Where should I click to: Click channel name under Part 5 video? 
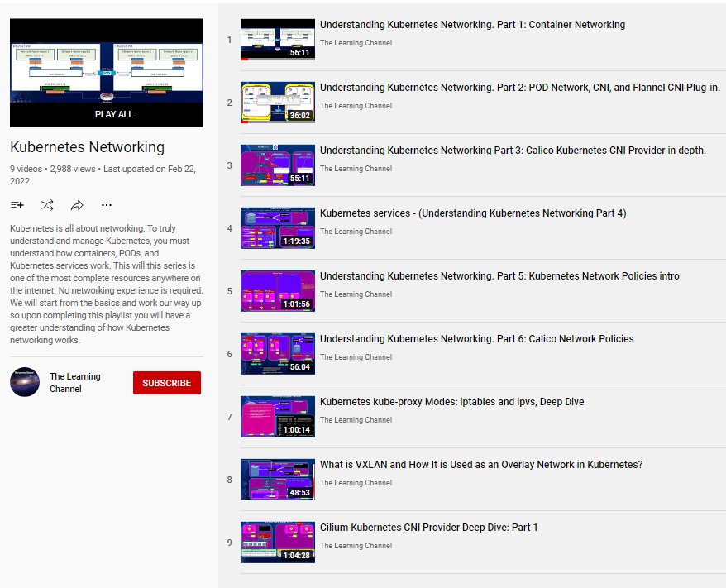(x=356, y=294)
